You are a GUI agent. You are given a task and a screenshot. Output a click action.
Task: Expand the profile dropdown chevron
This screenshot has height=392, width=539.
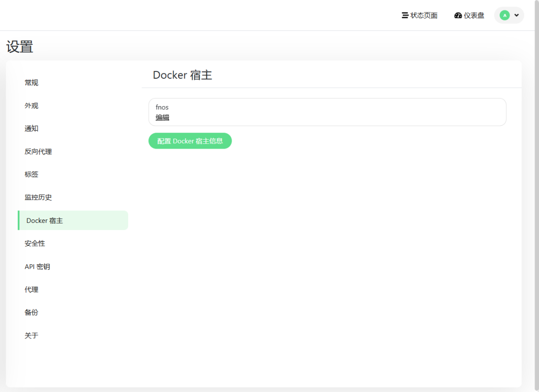[517, 15]
